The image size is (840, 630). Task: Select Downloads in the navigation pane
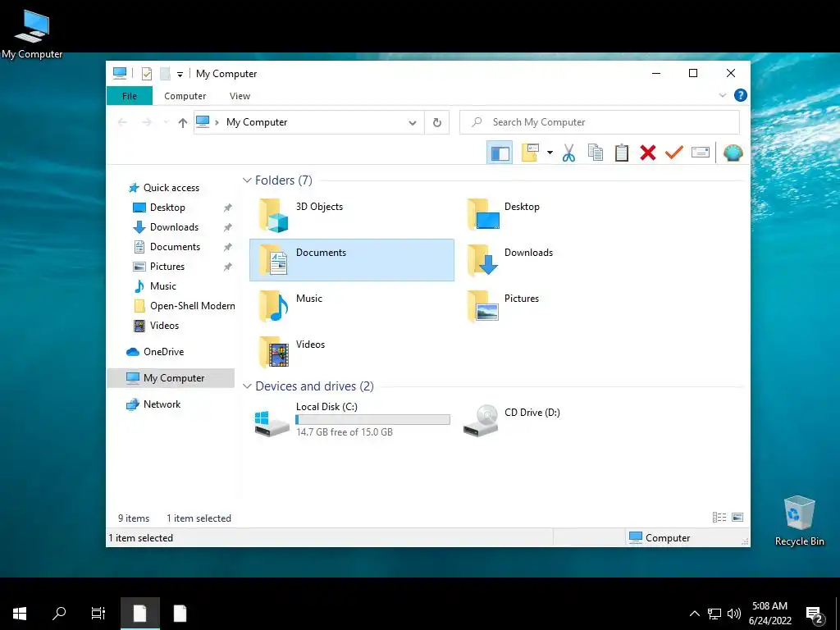click(x=174, y=227)
